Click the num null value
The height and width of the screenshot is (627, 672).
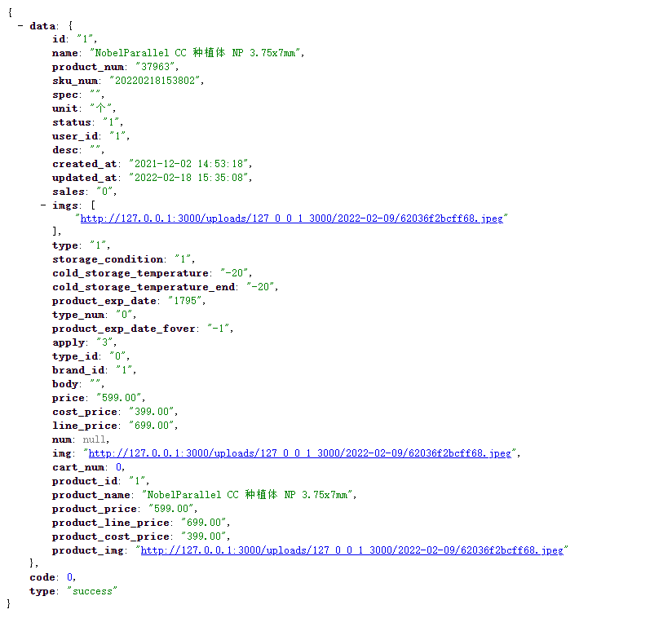click(x=94, y=439)
